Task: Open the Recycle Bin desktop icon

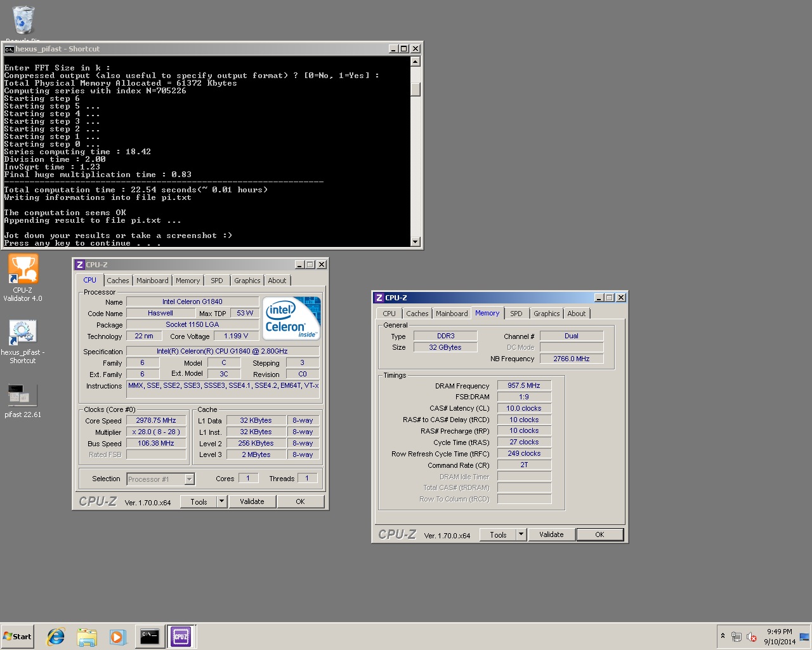Action: 23,21
